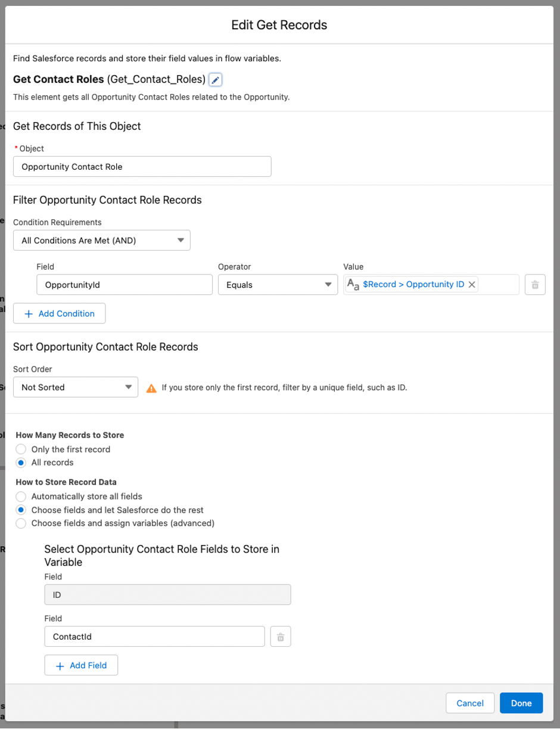Screen dimensions: 560x729
Task: Click the Aa resource picker icon in Value field
Action: [354, 284]
